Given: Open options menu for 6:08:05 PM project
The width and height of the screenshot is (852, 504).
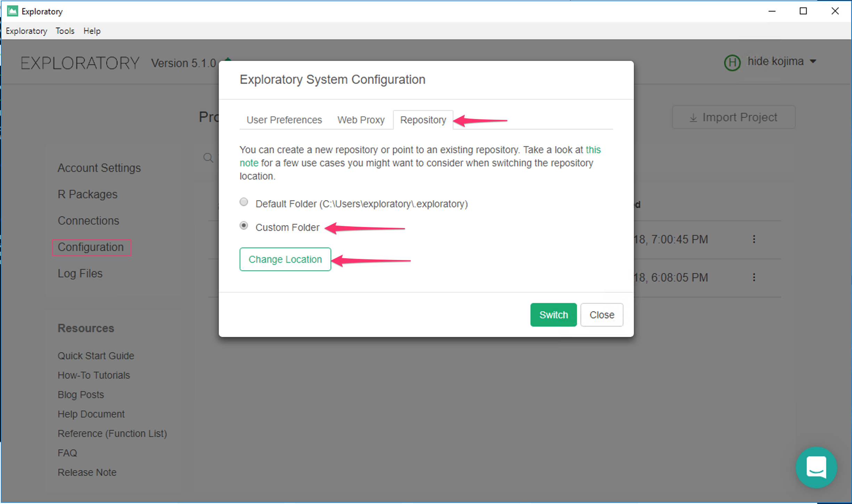Looking at the screenshot, I should (x=754, y=277).
